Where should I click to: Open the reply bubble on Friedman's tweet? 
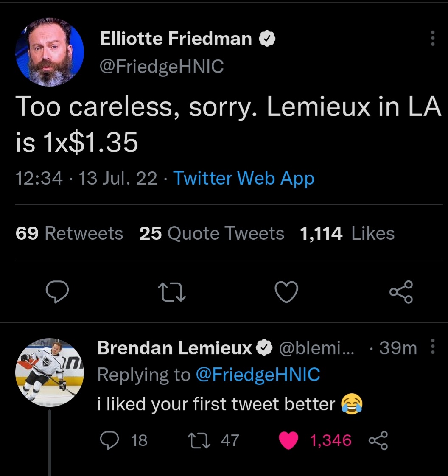click(57, 291)
